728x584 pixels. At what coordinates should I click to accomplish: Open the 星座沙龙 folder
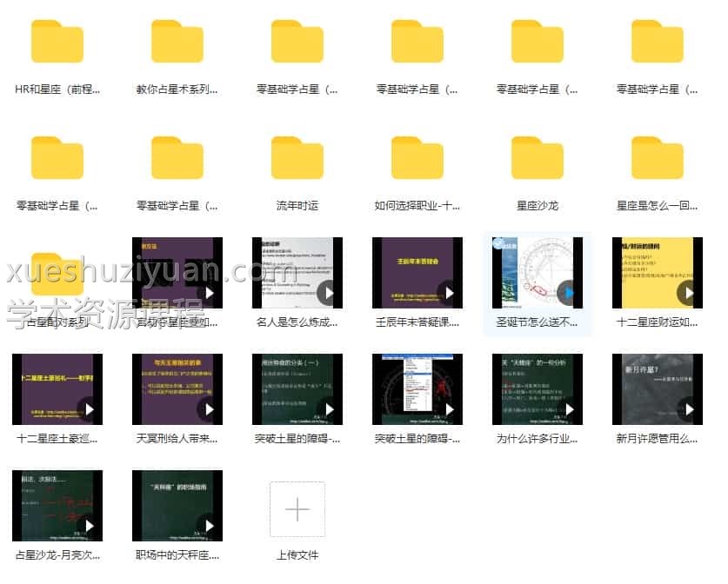coord(537,159)
